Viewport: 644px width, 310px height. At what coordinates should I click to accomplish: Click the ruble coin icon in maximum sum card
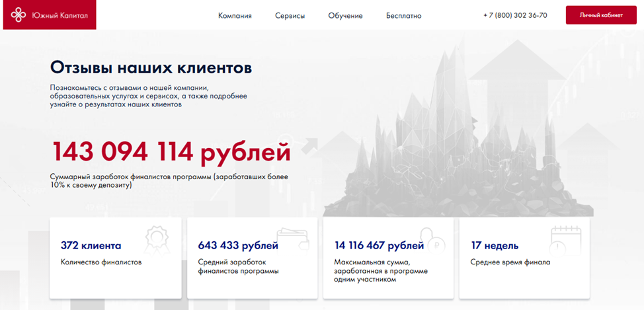click(430, 238)
